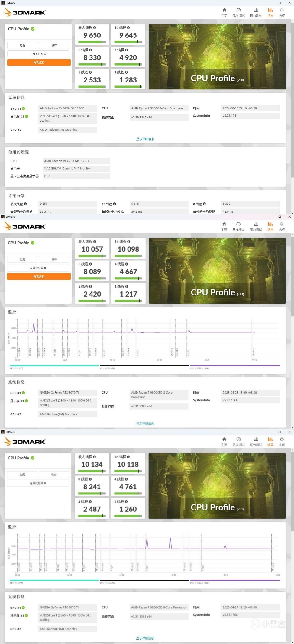The width and height of the screenshot is (294, 644).
Task: Select Results chart icon in the 9 650 score window
Action: [270, 10]
